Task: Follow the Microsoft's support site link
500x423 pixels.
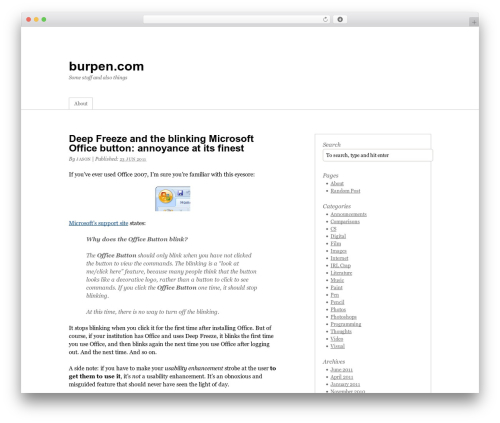Action: pyautogui.click(x=98, y=223)
